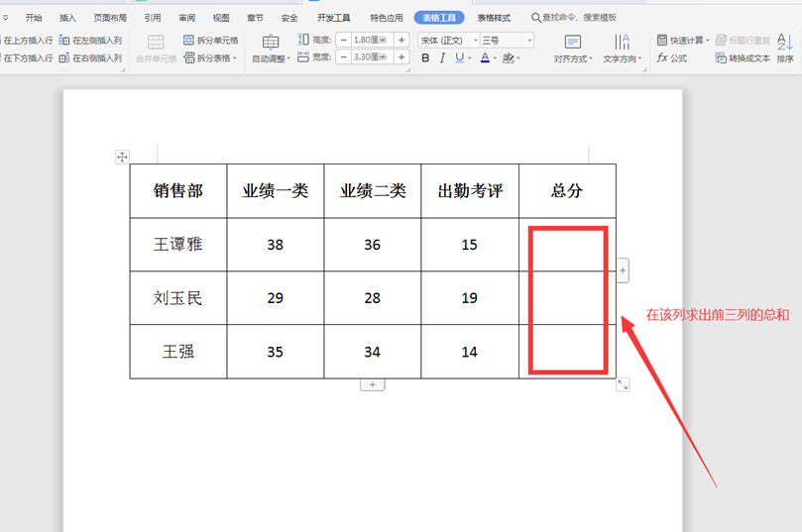
Task: Open the View tab
Action: coord(221,18)
